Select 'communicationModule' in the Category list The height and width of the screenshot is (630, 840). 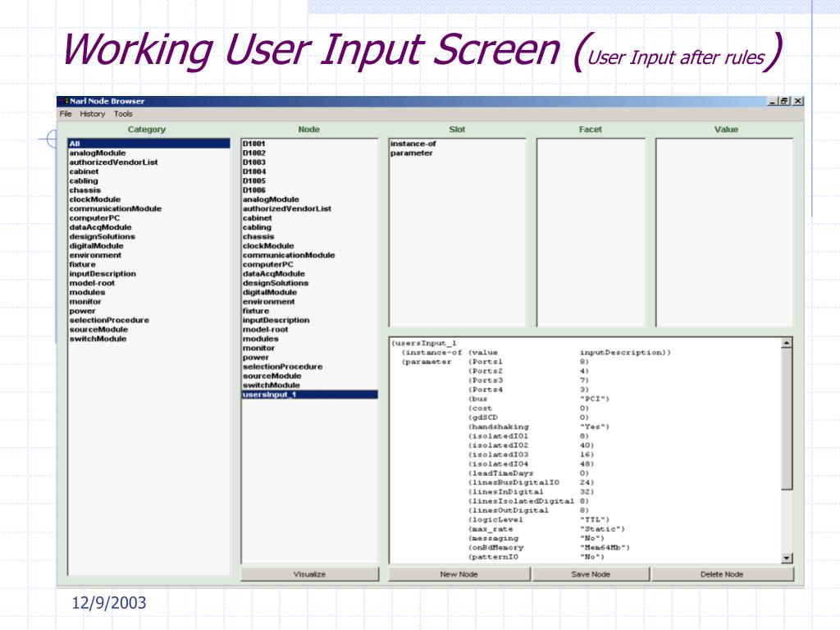click(115, 208)
